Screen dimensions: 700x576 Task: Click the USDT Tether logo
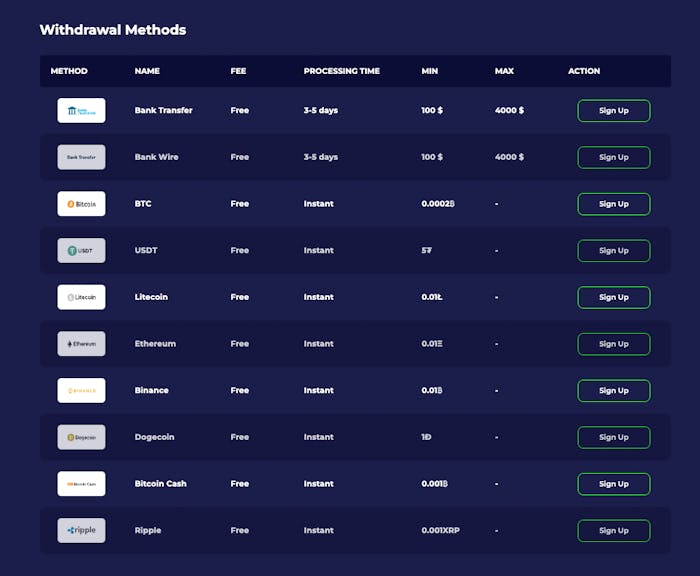[81, 250]
